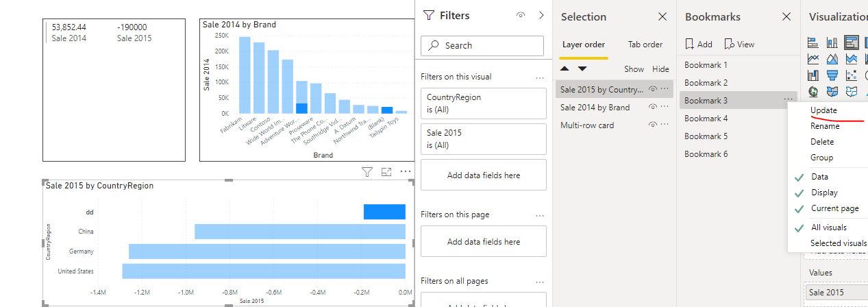Image resolution: width=868 pixels, height=307 pixels.
Task: Open more options for Filters on this page
Action: coord(540,215)
